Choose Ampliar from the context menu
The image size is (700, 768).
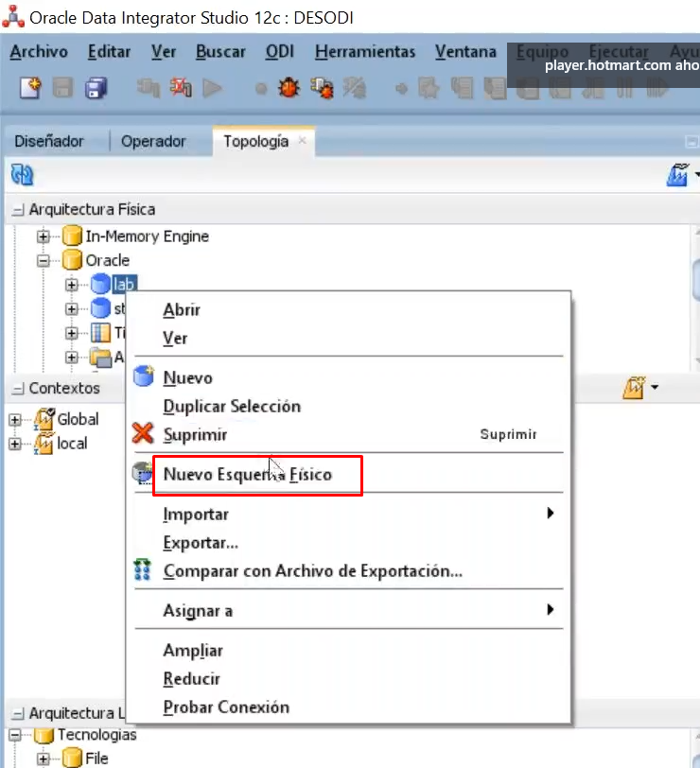[x=193, y=651]
